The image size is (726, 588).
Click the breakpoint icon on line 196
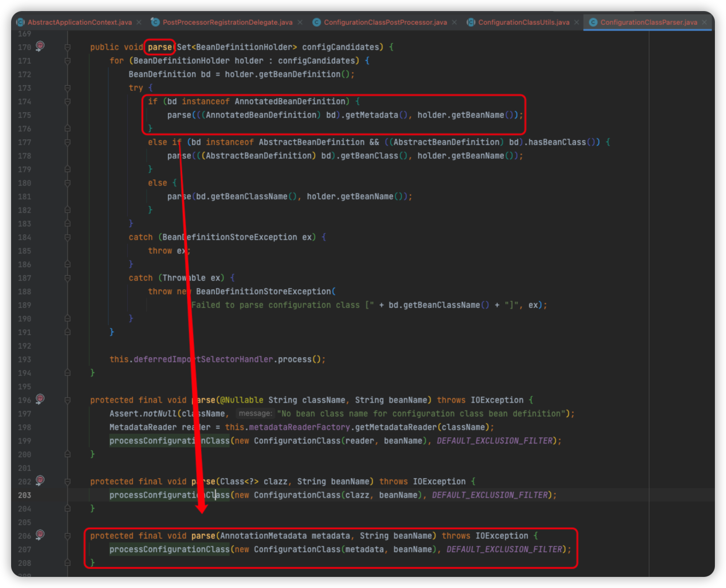[x=40, y=399]
